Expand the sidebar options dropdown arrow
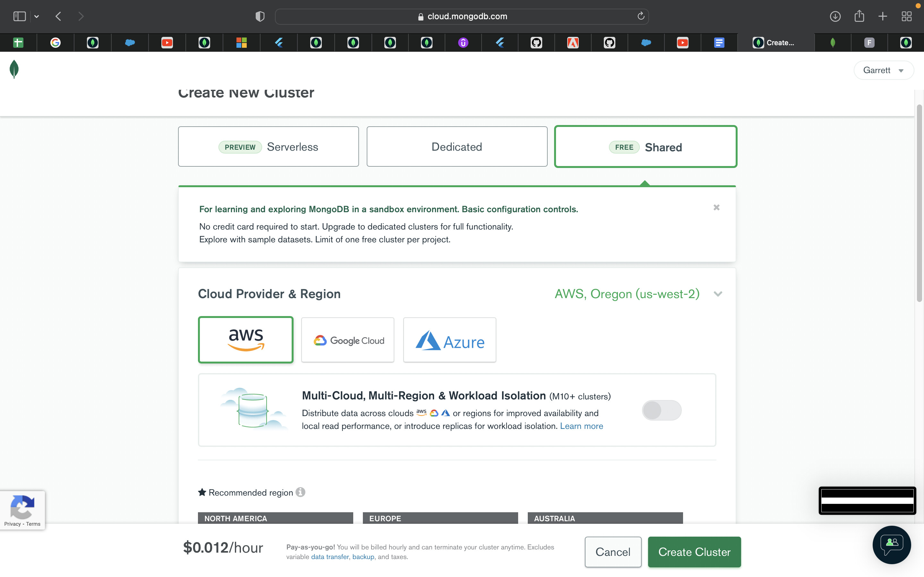Image resolution: width=924 pixels, height=577 pixels. pyautogui.click(x=37, y=16)
